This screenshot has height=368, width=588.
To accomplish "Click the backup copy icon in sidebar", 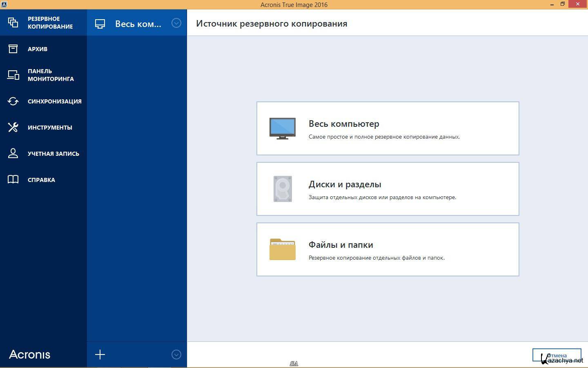I will coord(13,22).
